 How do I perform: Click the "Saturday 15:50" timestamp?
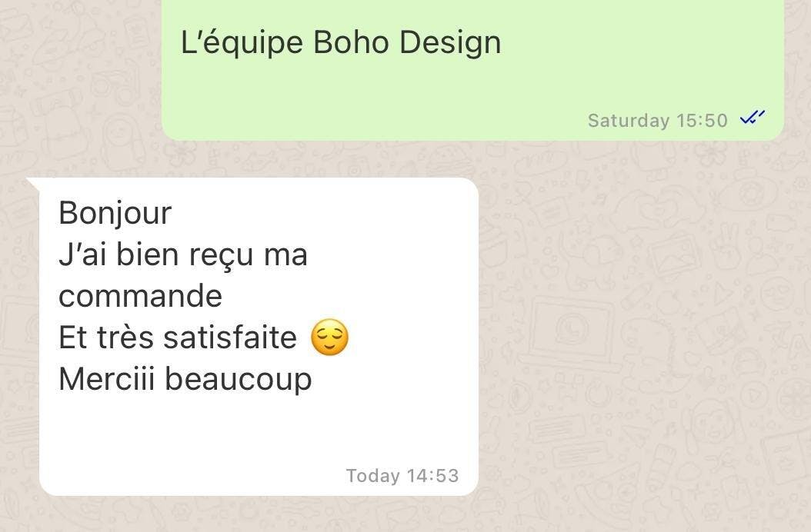pyautogui.click(x=657, y=120)
